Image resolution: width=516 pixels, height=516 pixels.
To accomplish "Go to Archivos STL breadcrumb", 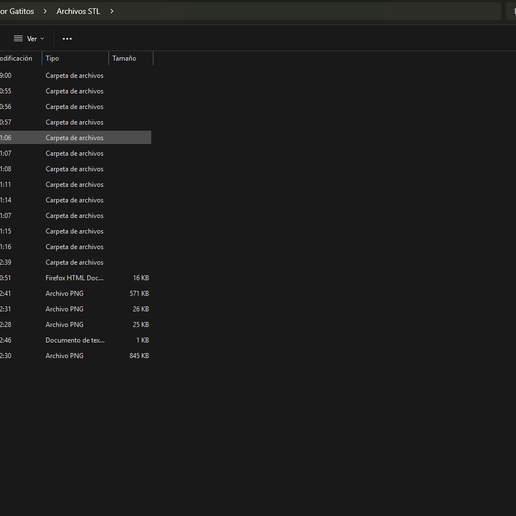I will pyautogui.click(x=78, y=11).
